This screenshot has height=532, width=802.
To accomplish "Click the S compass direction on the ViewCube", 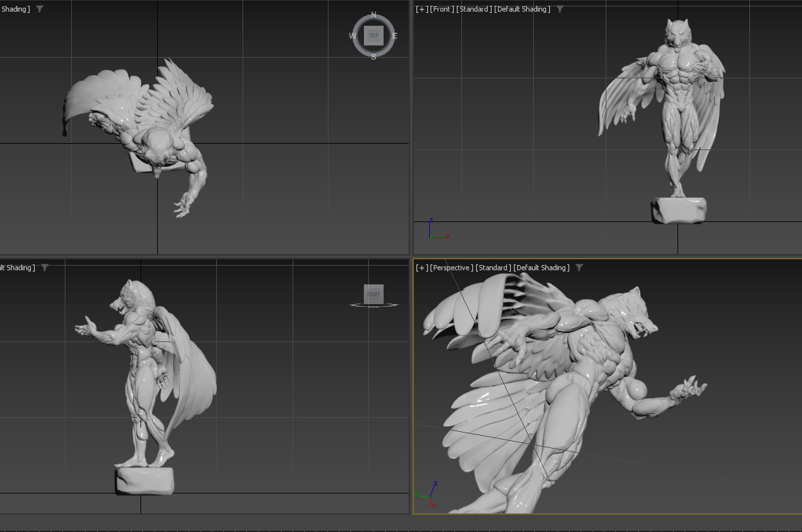I will [x=373, y=57].
